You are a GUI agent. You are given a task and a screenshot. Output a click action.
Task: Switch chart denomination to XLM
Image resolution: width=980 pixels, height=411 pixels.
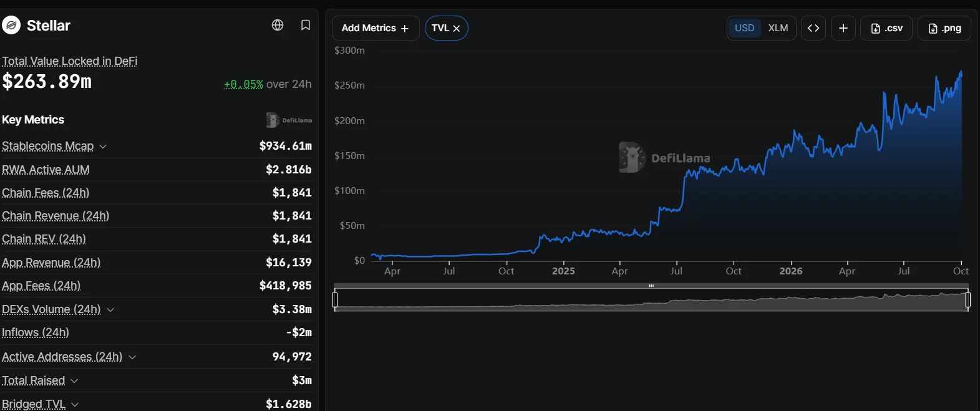pos(778,28)
